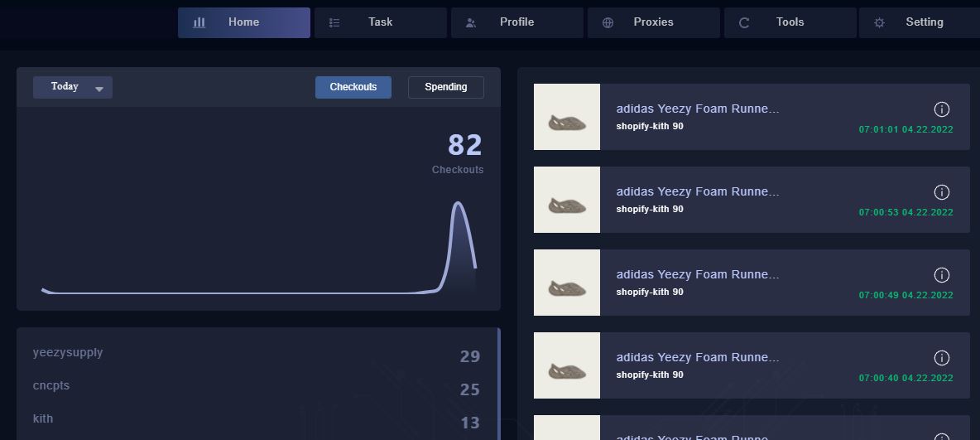Select the cncpts store row

click(x=257, y=388)
